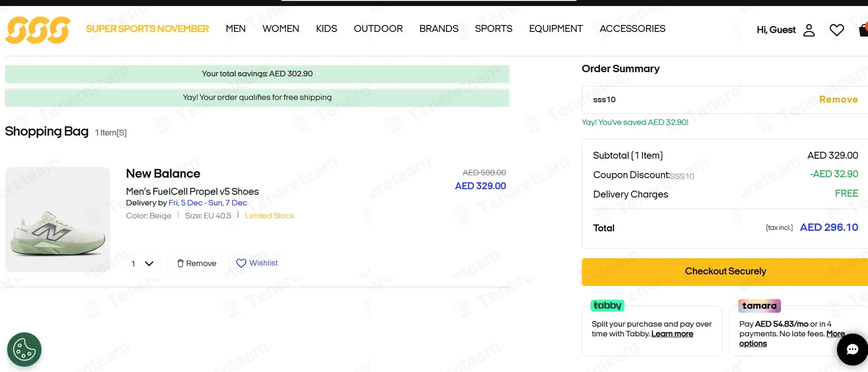Open the quantity dropdown for the shoes
The width and height of the screenshot is (868, 372).
click(x=143, y=264)
